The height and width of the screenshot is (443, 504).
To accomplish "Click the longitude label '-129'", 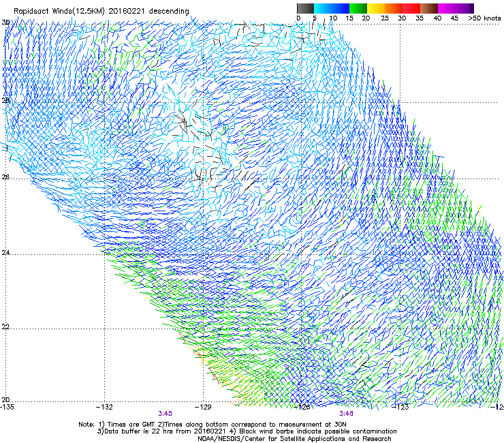I will click(x=203, y=407).
